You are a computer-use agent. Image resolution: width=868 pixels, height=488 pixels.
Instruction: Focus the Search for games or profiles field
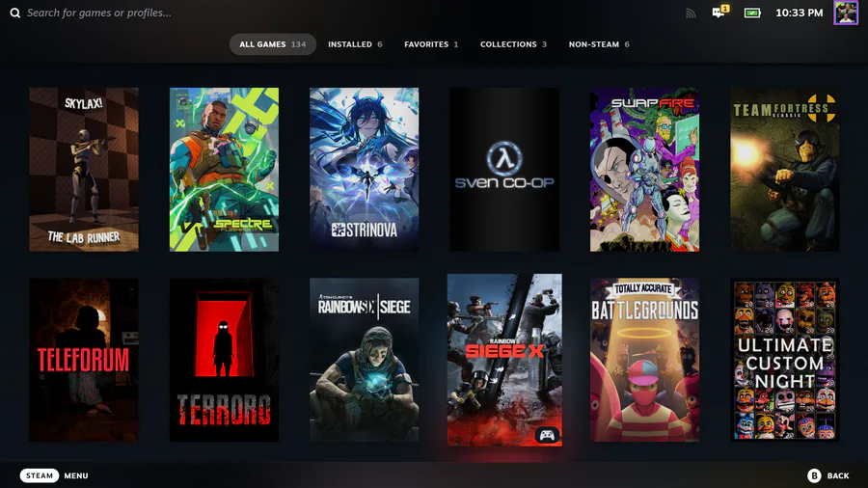pos(99,13)
